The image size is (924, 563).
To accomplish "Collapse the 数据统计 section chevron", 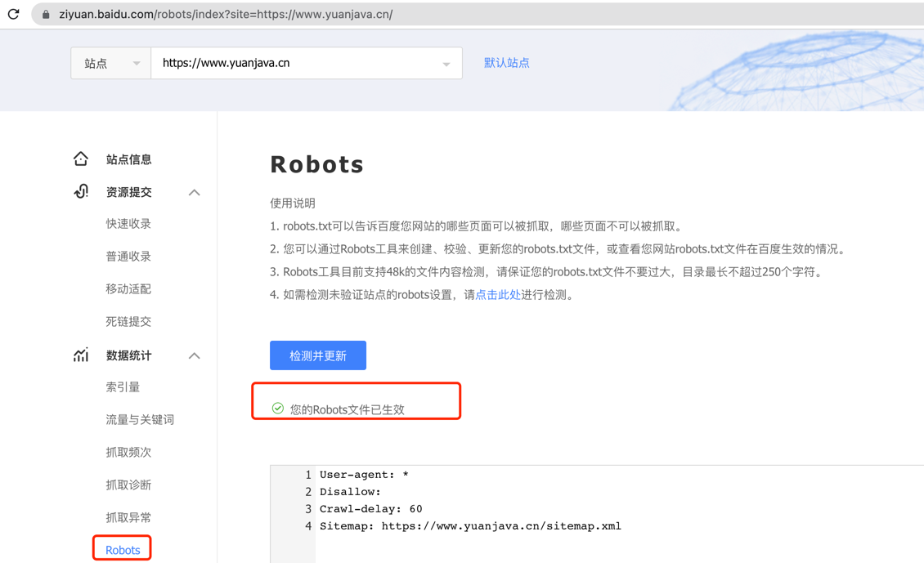I will (x=194, y=355).
